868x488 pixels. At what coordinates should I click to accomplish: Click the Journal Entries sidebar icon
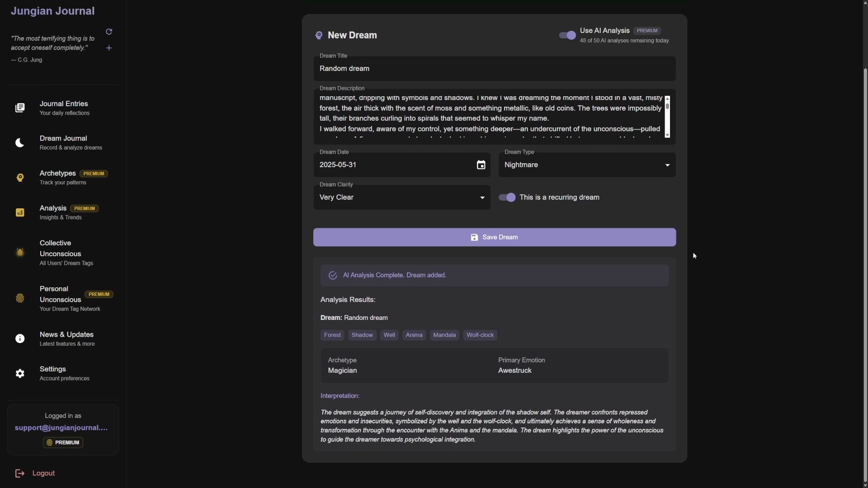coord(20,108)
